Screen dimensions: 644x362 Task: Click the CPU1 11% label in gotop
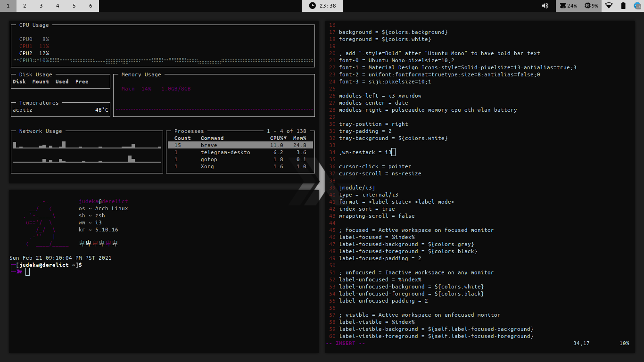[34, 46]
